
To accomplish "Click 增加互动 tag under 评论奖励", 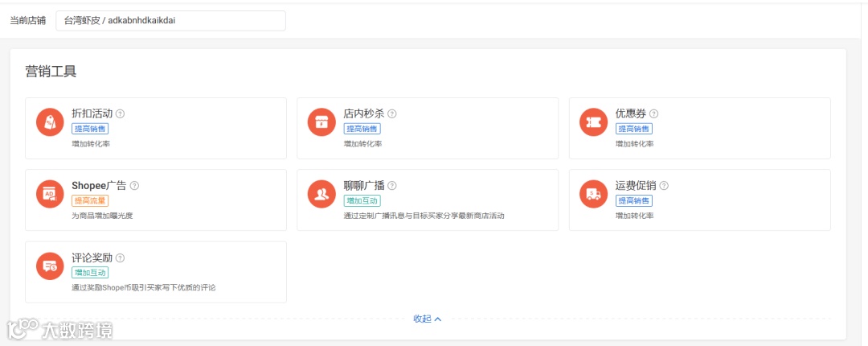I will pyautogui.click(x=90, y=272).
